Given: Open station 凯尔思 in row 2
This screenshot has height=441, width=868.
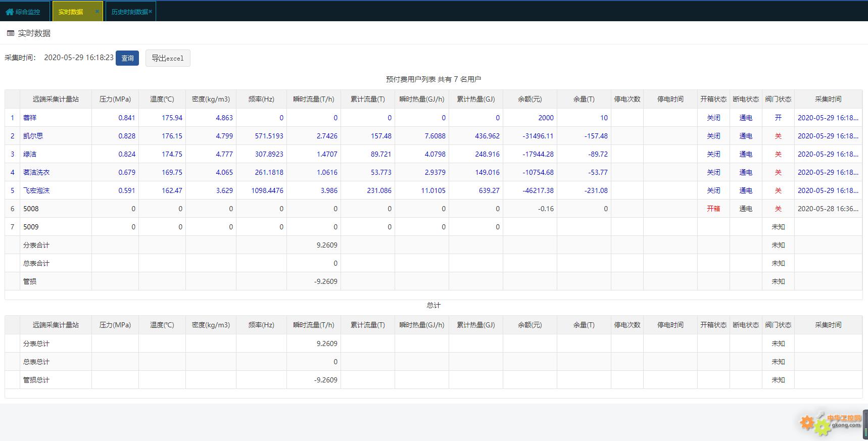Looking at the screenshot, I should [33, 136].
